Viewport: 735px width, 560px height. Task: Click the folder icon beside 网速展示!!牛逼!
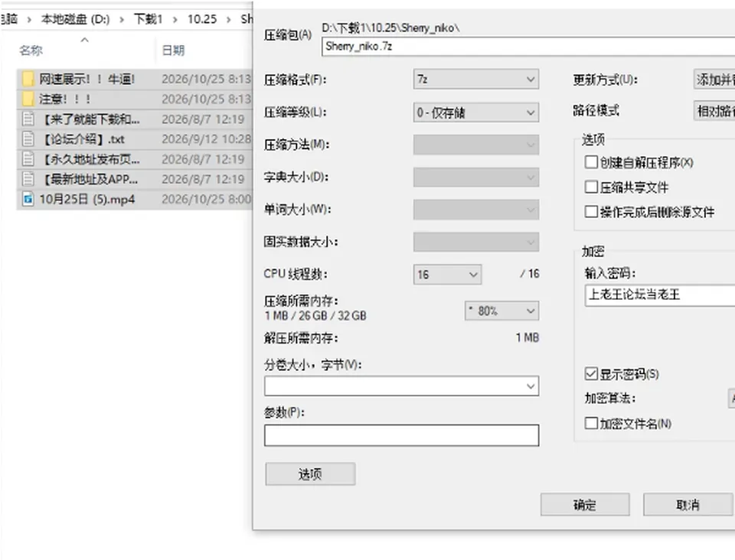(x=28, y=79)
